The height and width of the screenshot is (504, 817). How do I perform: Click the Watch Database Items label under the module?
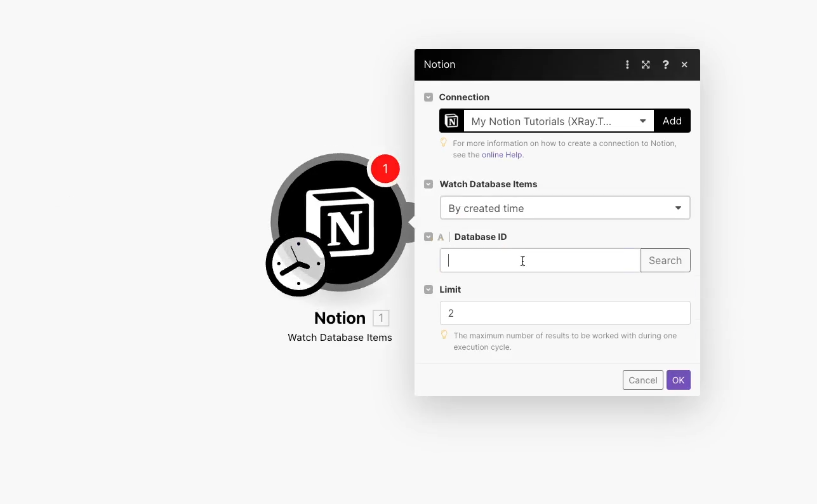click(x=340, y=338)
